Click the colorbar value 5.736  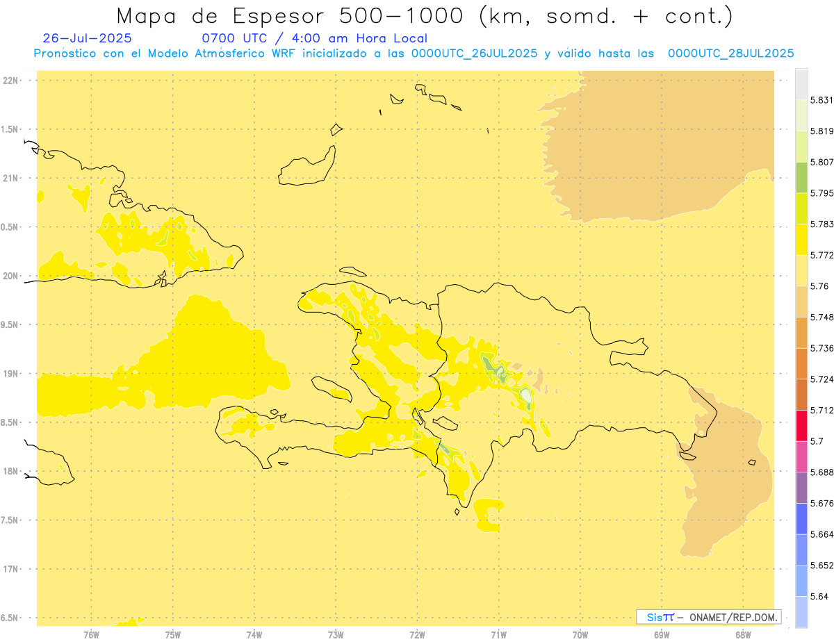pos(821,348)
